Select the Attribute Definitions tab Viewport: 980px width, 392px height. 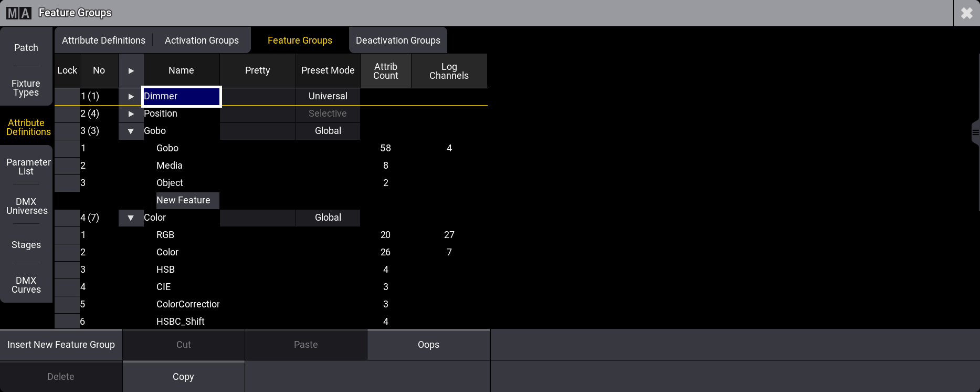click(x=103, y=40)
